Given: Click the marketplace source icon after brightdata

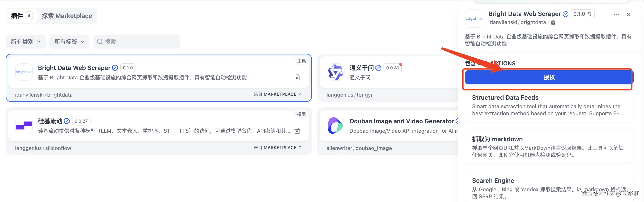Looking at the screenshot, I should 553,22.
